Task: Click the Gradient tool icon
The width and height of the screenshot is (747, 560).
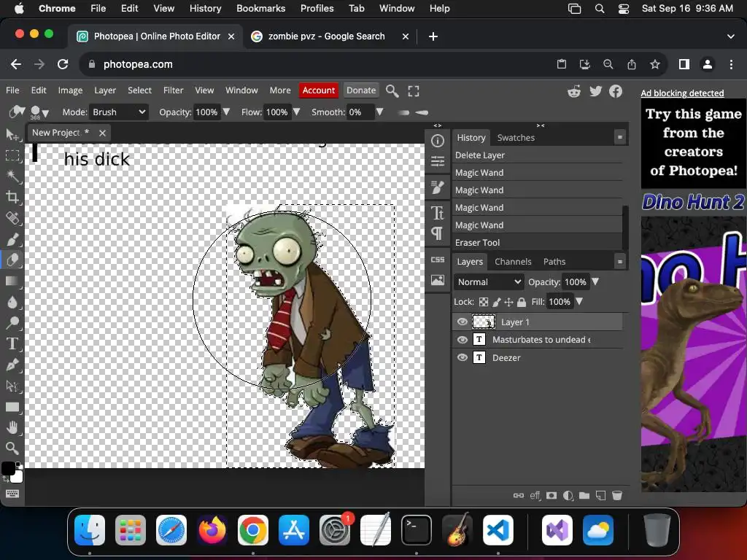Action: 12,281
